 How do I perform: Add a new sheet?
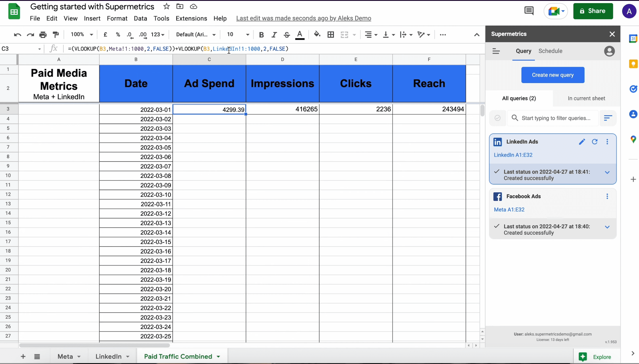pyautogui.click(x=23, y=357)
